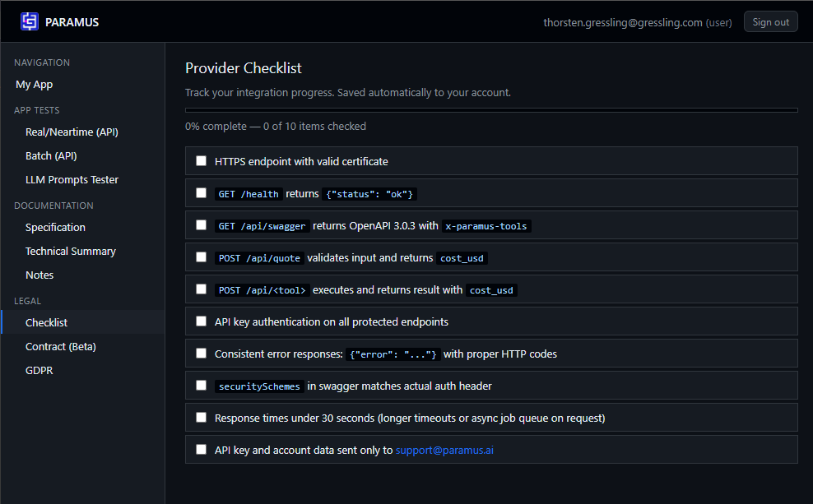The height and width of the screenshot is (504, 813).
Task: Check API key authentication item
Action: (x=201, y=321)
